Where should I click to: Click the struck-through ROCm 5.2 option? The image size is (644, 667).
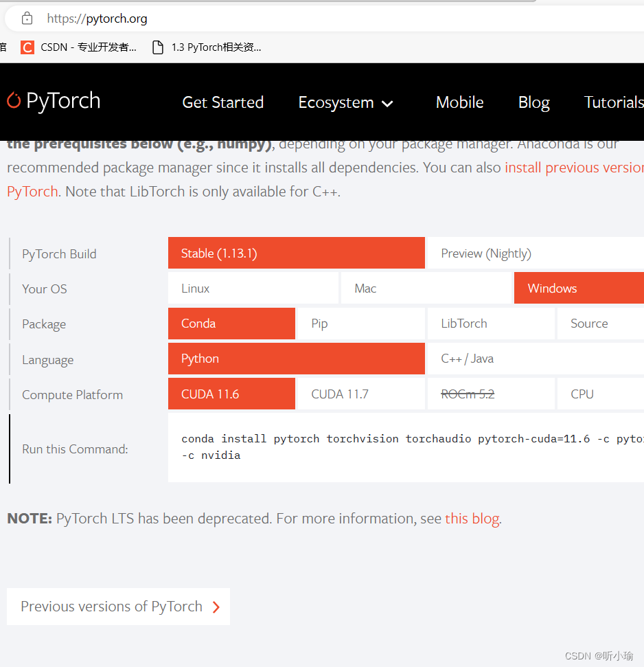pyautogui.click(x=491, y=394)
